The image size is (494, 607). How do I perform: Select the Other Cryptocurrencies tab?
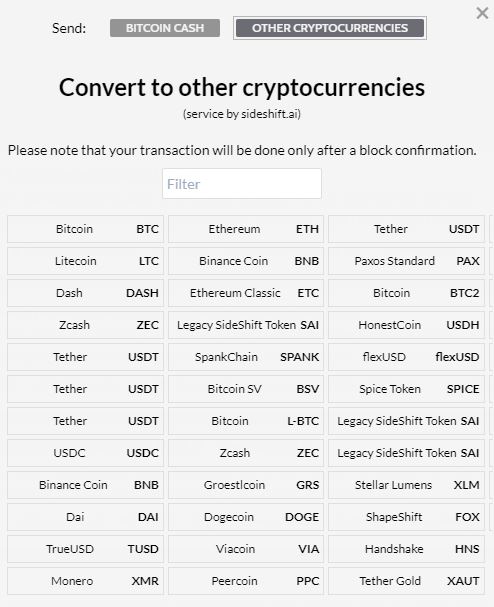click(330, 28)
